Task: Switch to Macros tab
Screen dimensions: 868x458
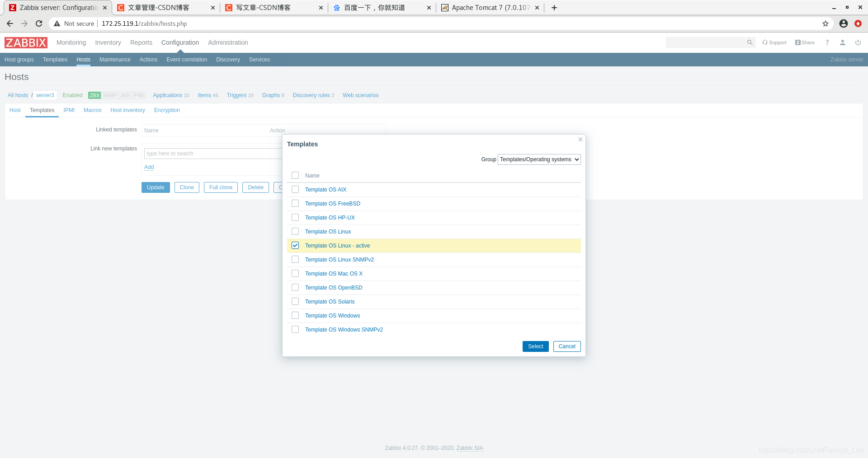Action: (x=92, y=110)
